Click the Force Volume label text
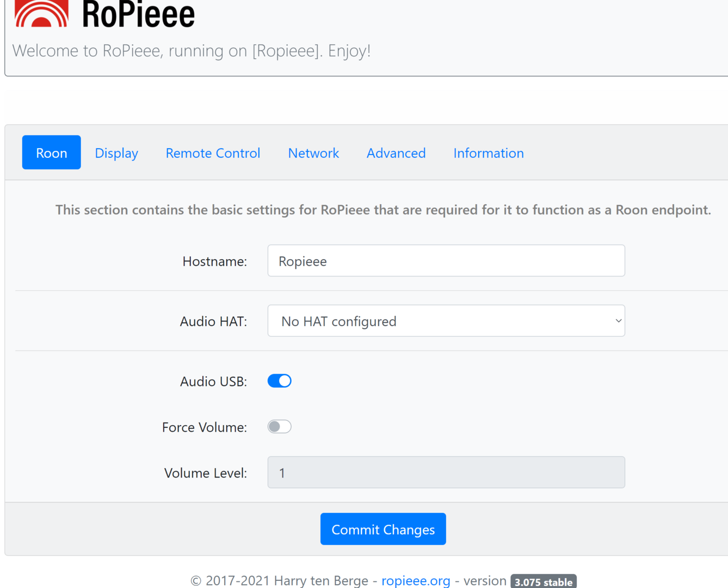Screen dimensions: 728x588 point(204,427)
